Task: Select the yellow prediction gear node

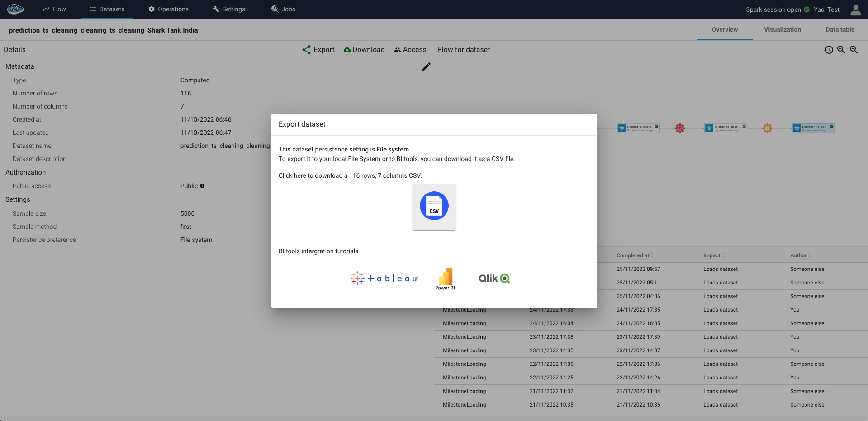Action: point(767,128)
